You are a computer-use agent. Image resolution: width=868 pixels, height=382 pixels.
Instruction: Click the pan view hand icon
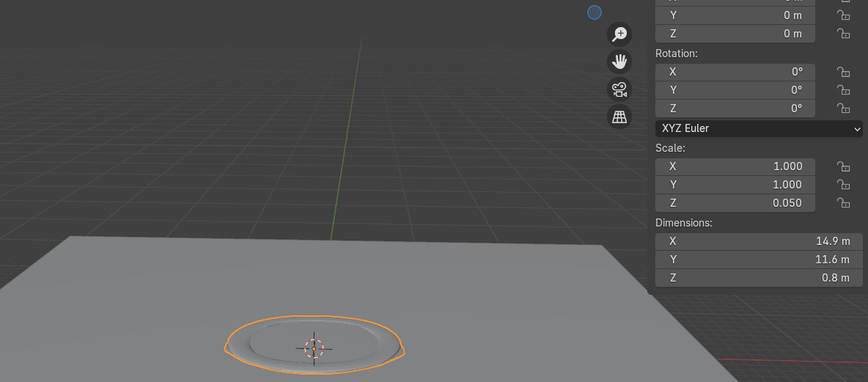(x=619, y=62)
